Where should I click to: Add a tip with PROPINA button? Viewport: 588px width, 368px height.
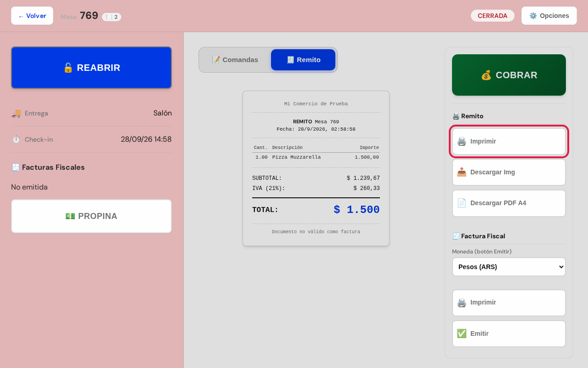(91, 216)
